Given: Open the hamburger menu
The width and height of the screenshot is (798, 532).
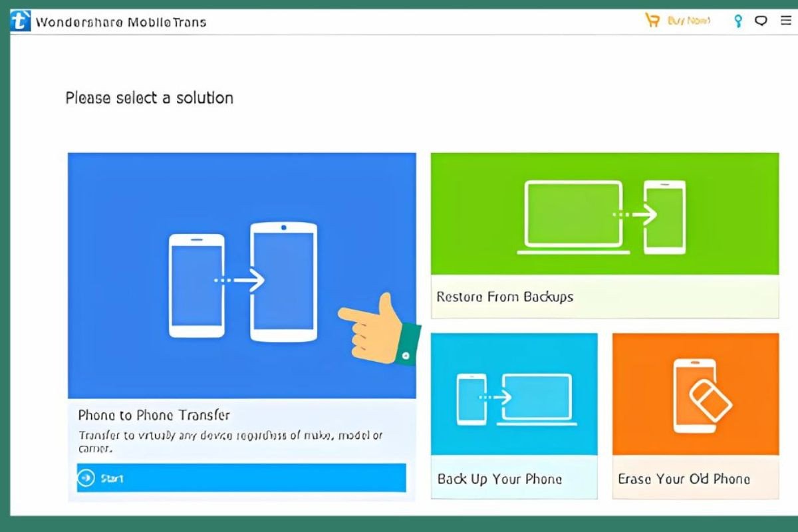Looking at the screenshot, I should [x=786, y=21].
